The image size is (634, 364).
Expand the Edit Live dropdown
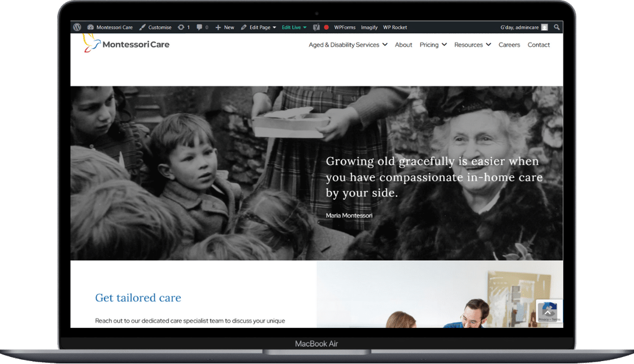point(294,27)
